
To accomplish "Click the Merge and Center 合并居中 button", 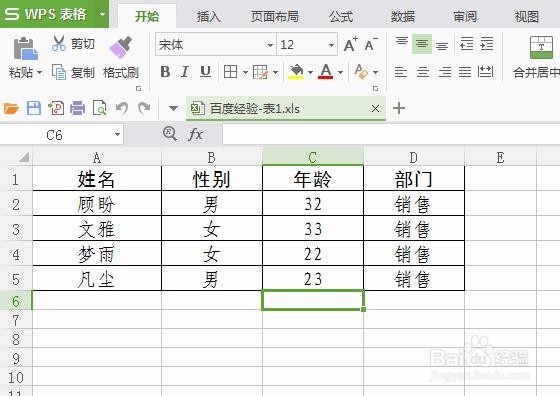I will click(x=536, y=57).
